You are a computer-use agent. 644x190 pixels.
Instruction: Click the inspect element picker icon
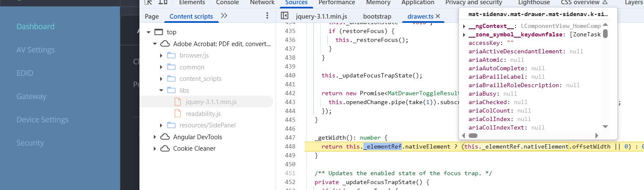[148, 2]
